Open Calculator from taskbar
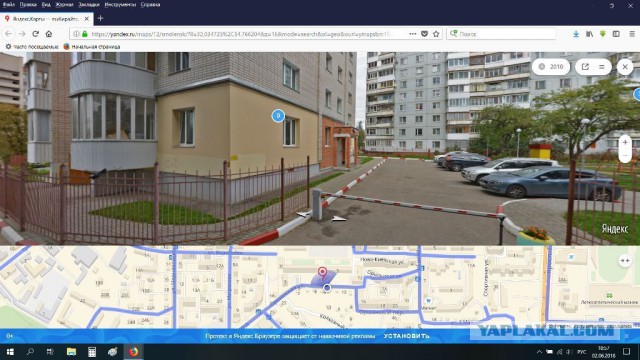This screenshot has width=640, height=360. coord(92,351)
